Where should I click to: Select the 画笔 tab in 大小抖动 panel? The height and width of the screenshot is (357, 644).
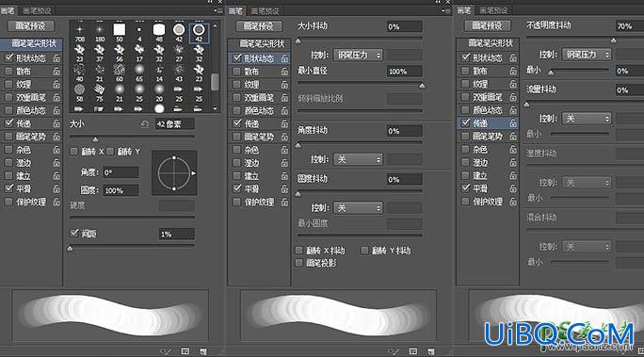click(x=235, y=10)
